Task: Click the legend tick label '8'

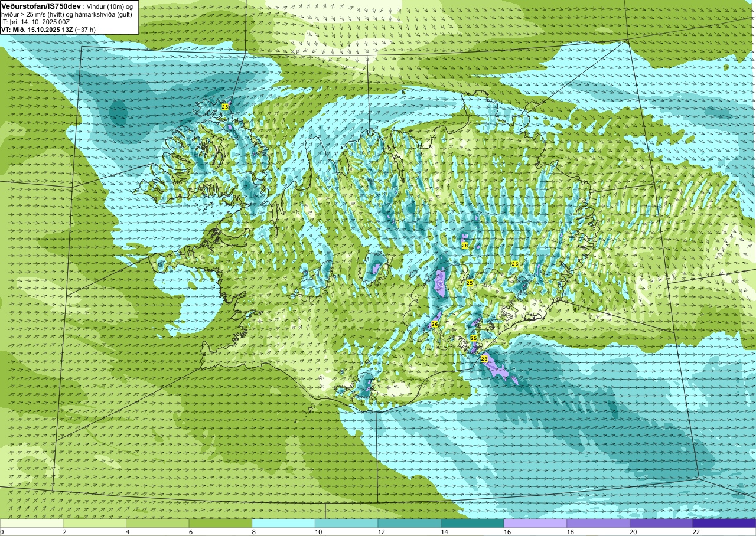Action: coord(253,532)
